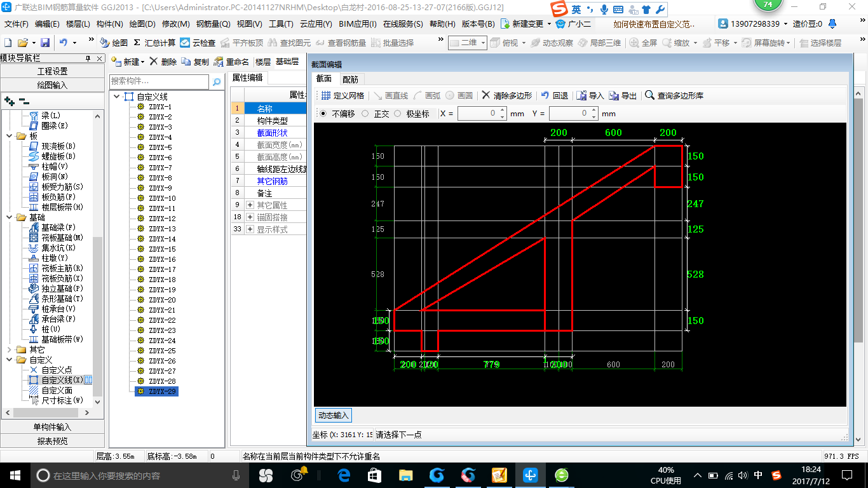Screen dimensions: 868x488
Task: Expand 显示样式 property row
Action: coord(250,229)
